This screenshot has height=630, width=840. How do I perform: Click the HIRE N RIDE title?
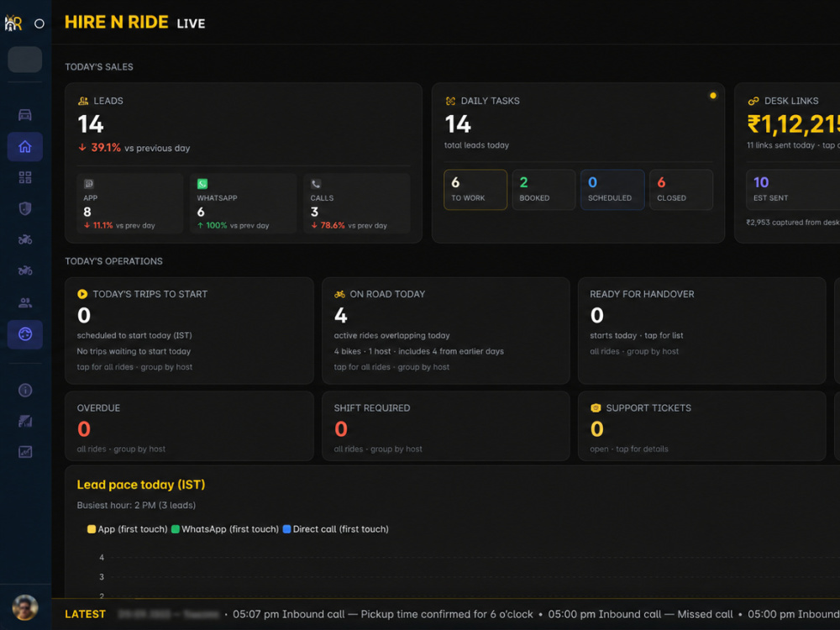[x=116, y=23]
